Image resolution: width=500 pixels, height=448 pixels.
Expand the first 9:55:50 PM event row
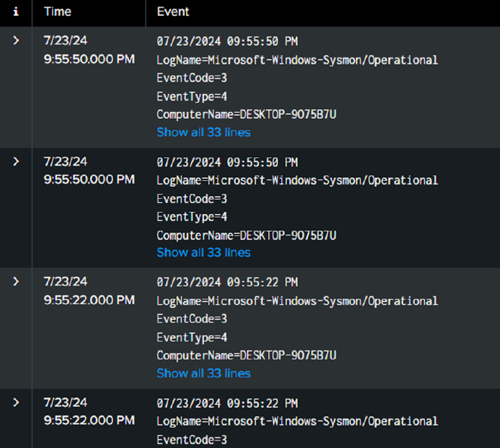point(16,41)
